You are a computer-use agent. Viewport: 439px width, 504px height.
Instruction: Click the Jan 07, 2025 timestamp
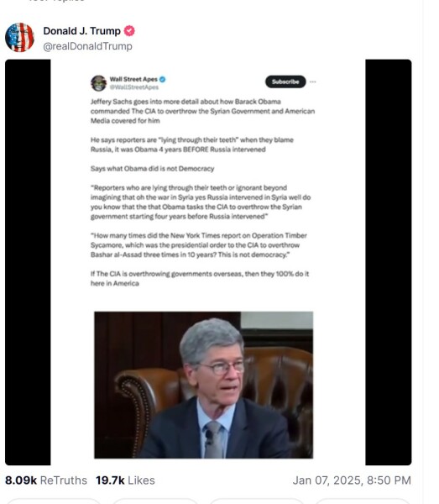pos(352,480)
